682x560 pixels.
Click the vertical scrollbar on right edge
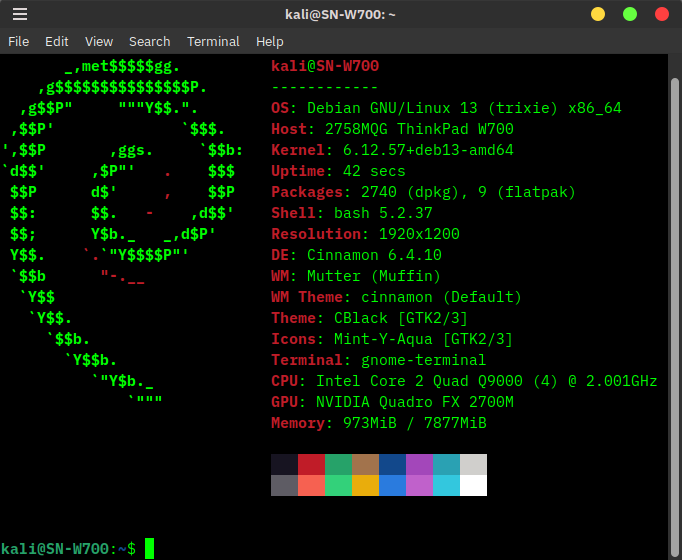[x=676, y=300]
